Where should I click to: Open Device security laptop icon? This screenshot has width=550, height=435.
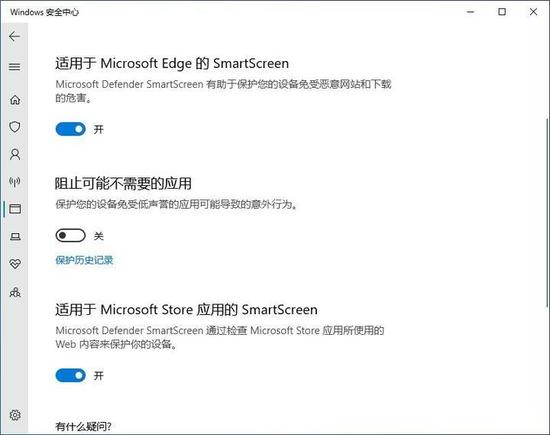click(15, 236)
